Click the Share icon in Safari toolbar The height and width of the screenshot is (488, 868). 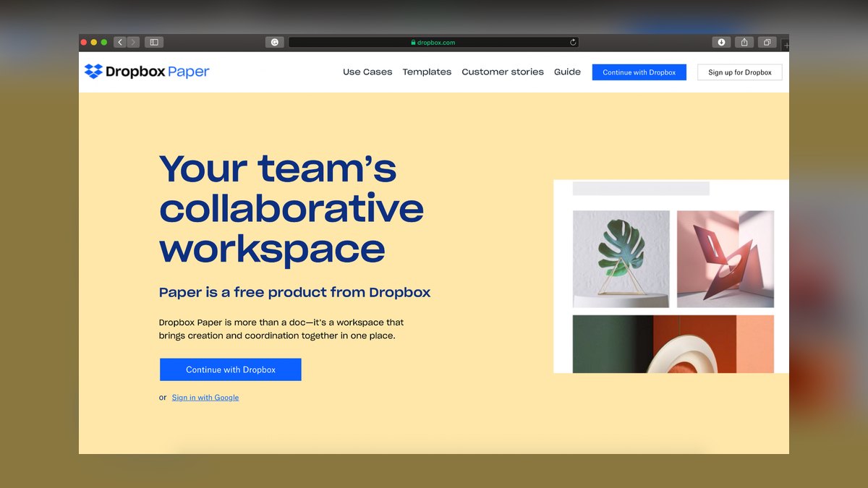click(x=744, y=42)
